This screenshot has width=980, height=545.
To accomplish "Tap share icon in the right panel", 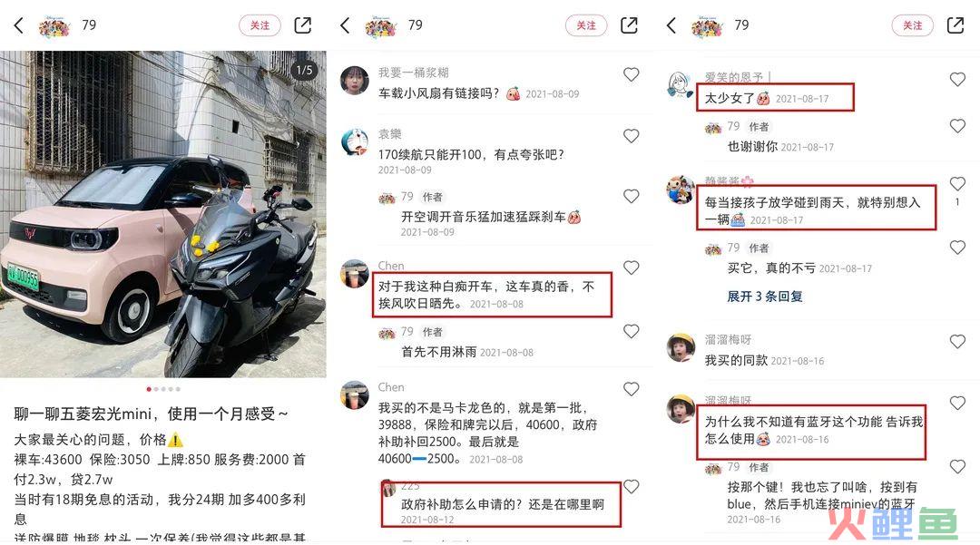I will pos(955,25).
